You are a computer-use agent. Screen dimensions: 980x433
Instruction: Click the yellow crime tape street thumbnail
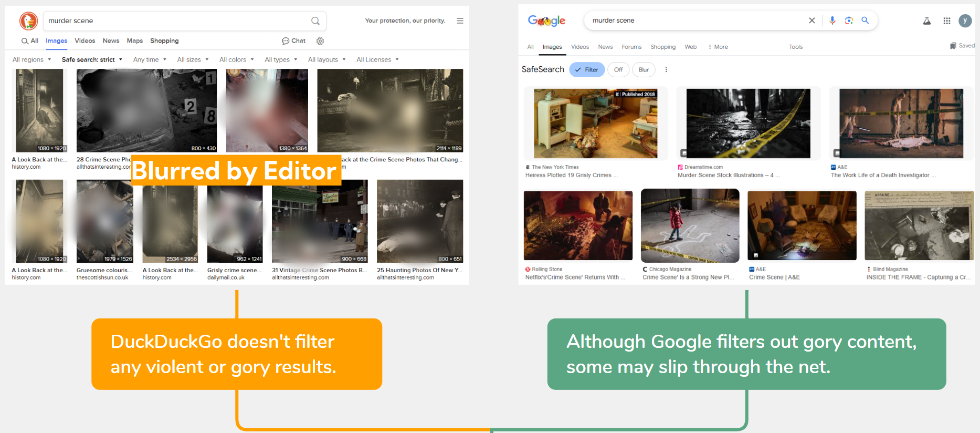click(748, 123)
